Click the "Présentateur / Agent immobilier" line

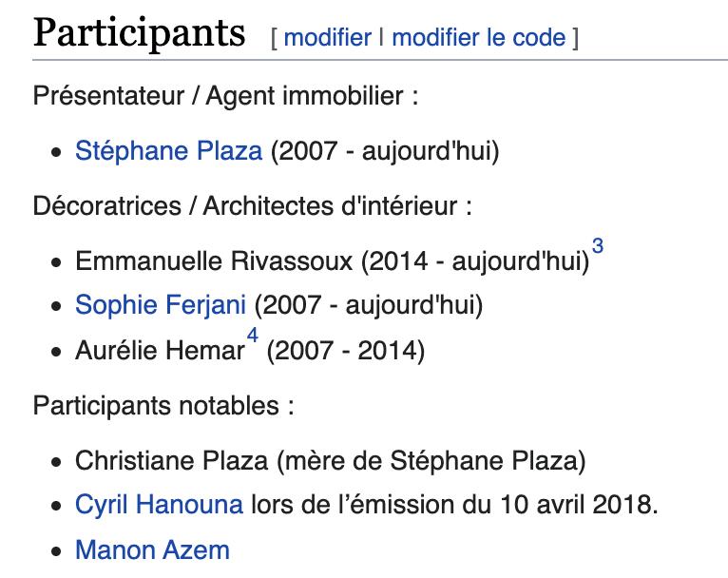coord(225,96)
